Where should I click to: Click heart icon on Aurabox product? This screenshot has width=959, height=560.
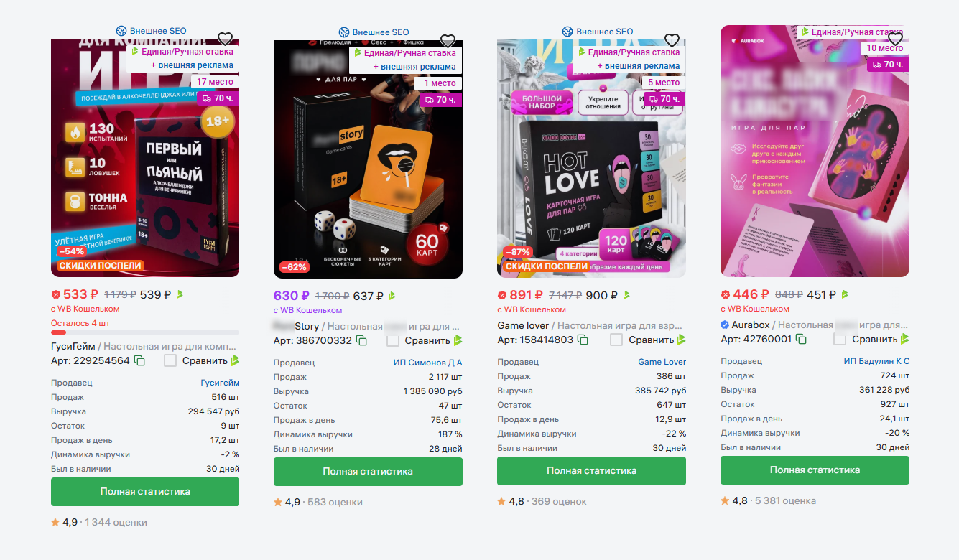(895, 39)
